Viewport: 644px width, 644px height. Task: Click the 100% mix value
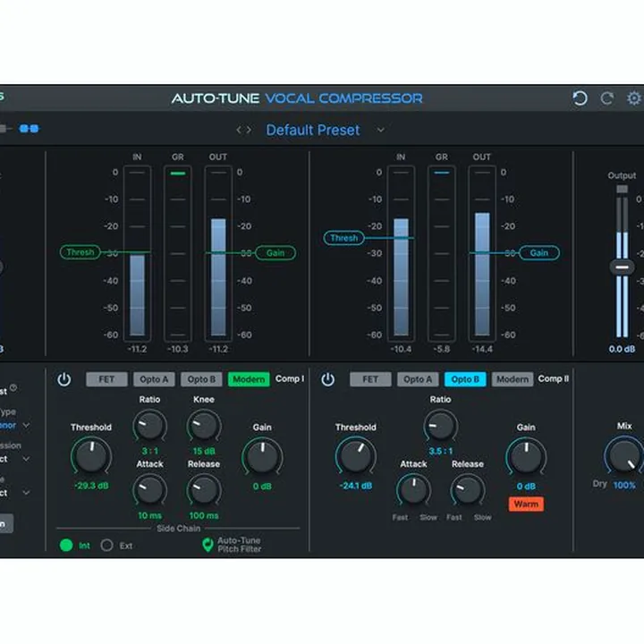pyautogui.click(x=624, y=486)
